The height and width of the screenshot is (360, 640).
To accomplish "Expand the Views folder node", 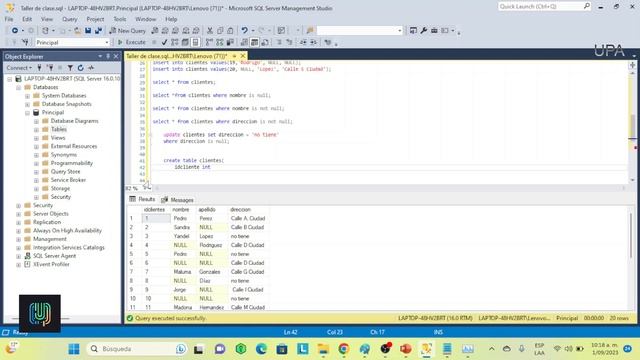I will pyautogui.click(x=36, y=138).
